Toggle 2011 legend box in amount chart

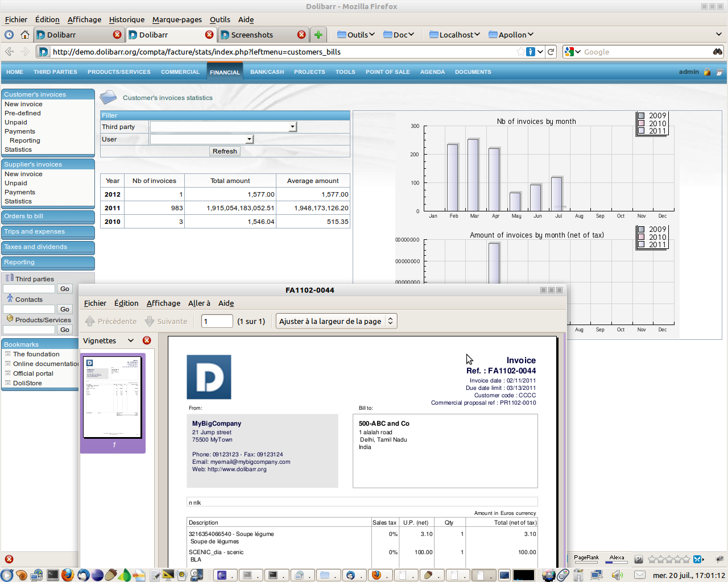coord(641,244)
